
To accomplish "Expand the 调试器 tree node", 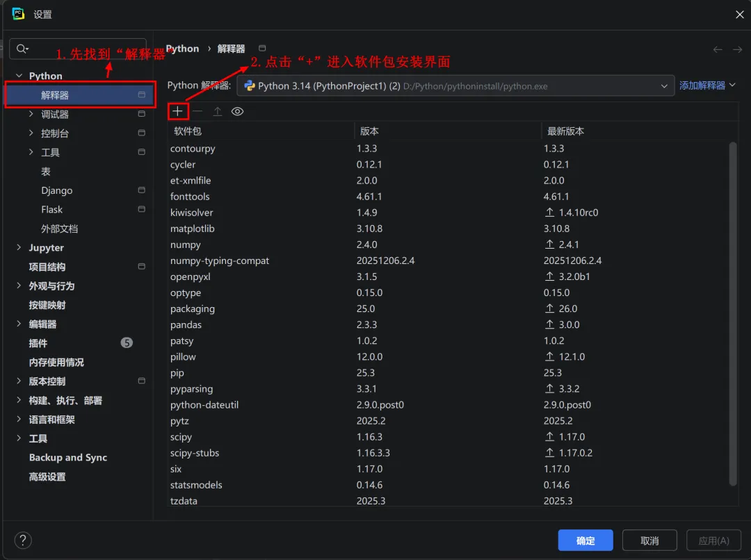I will coord(31,114).
